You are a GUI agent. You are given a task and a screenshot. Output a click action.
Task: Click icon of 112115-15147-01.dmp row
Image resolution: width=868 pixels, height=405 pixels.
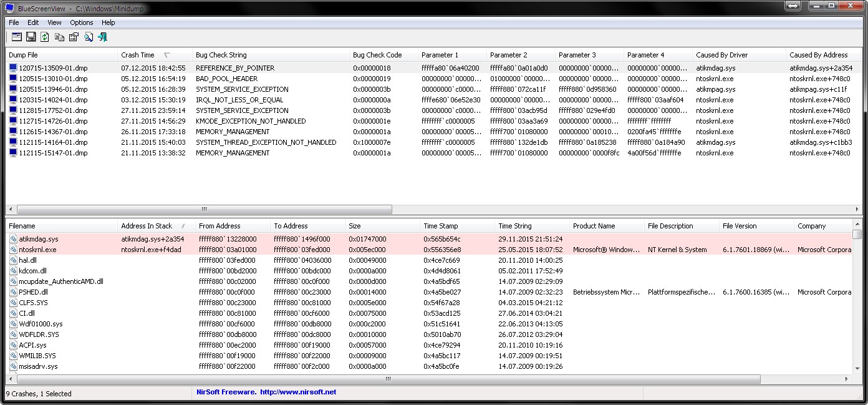coord(13,153)
